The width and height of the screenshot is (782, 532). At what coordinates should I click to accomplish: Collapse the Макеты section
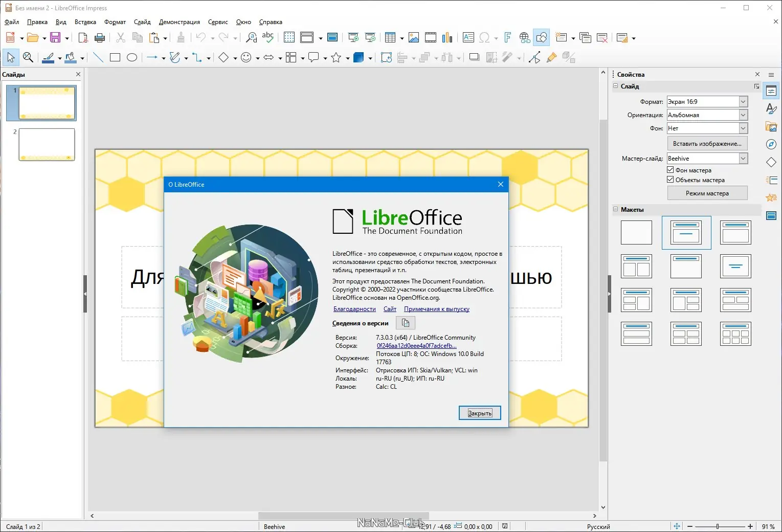tap(616, 209)
